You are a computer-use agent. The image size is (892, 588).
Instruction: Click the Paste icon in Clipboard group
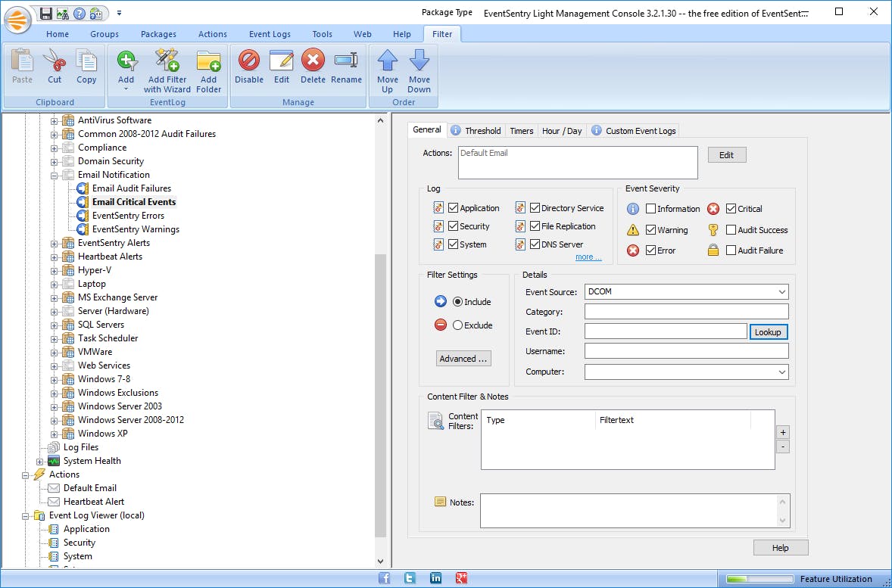coord(22,61)
